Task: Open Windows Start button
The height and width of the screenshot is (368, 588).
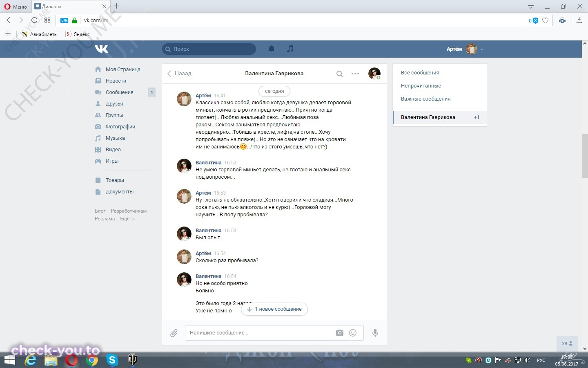Action: pos(9,360)
